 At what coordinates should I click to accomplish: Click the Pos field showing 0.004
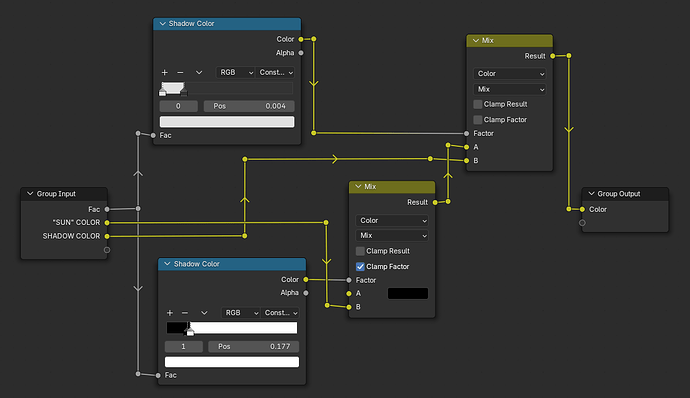point(249,106)
